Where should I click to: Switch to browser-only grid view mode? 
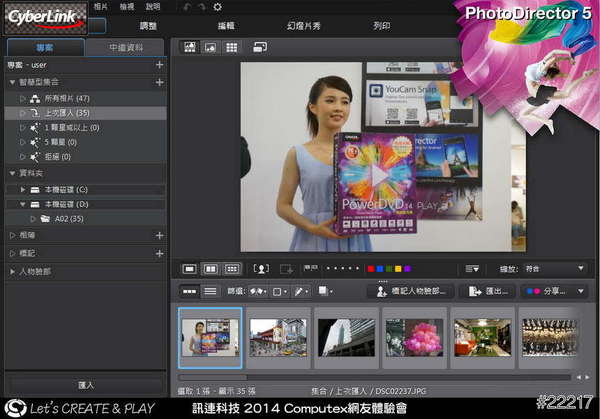point(232,47)
